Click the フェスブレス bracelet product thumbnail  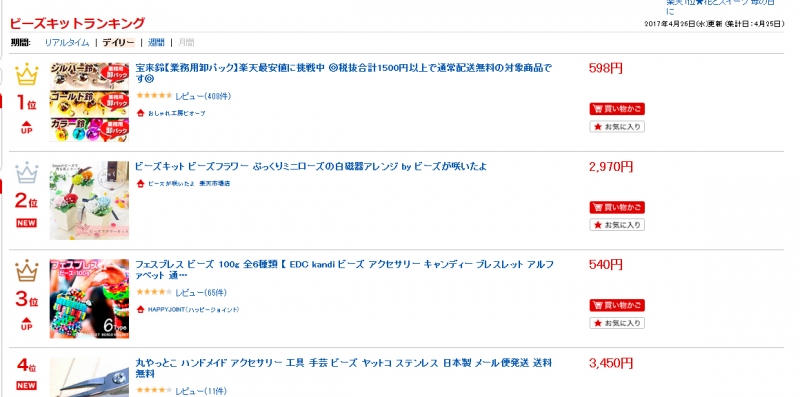click(x=89, y=299)
